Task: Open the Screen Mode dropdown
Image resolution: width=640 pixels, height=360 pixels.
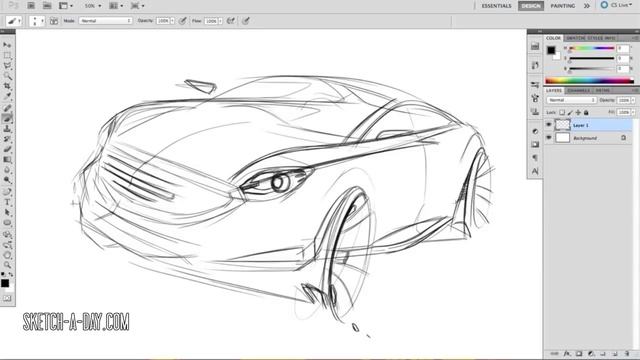Action: (138, 6)
